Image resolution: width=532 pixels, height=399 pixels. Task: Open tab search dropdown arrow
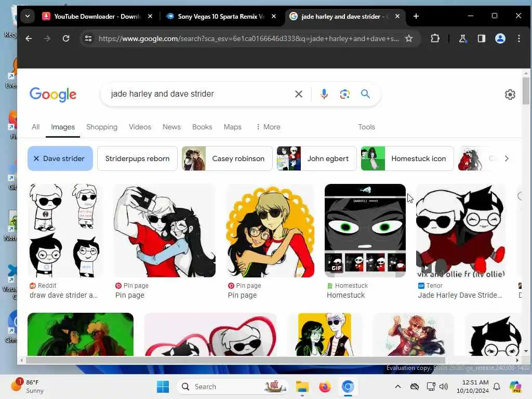click(x=28, y=16)
